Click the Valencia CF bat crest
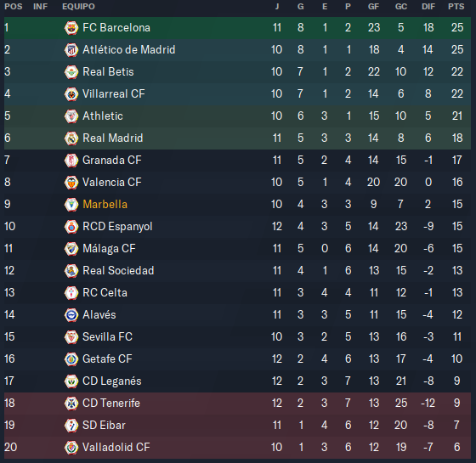 tap(71, 183)
